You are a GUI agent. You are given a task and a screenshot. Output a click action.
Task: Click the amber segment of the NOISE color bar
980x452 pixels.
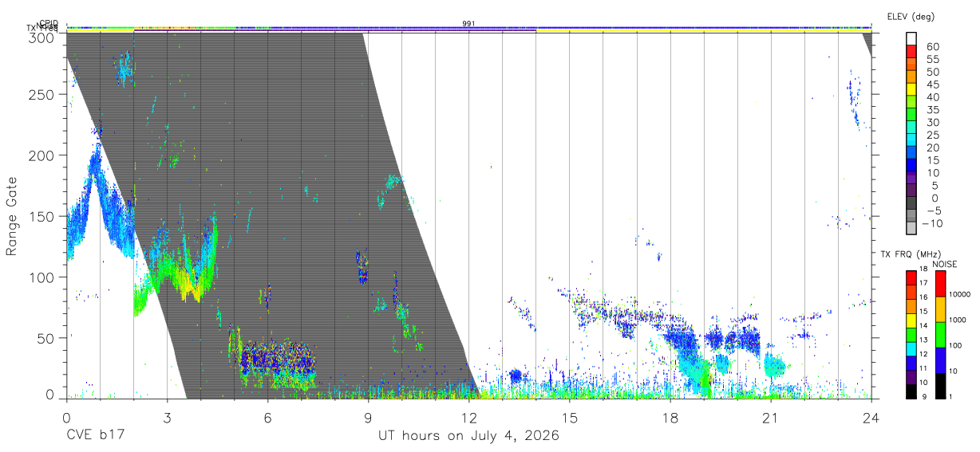click(x=939, y=309)
